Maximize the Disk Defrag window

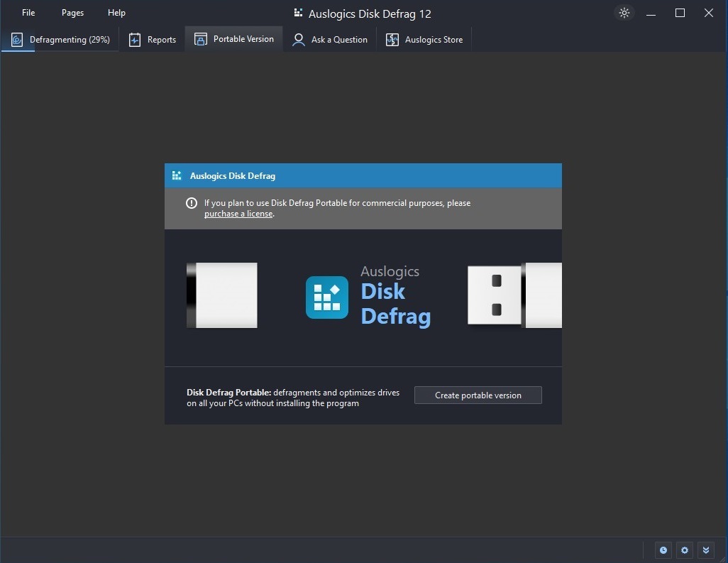pyautogui.click(x=680, y=13)
